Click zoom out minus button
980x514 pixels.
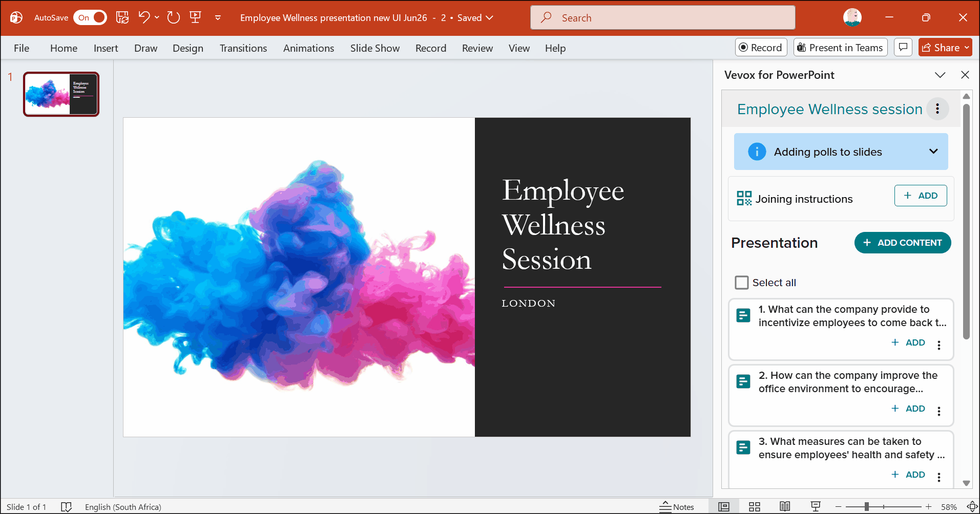tap(838, 507)
